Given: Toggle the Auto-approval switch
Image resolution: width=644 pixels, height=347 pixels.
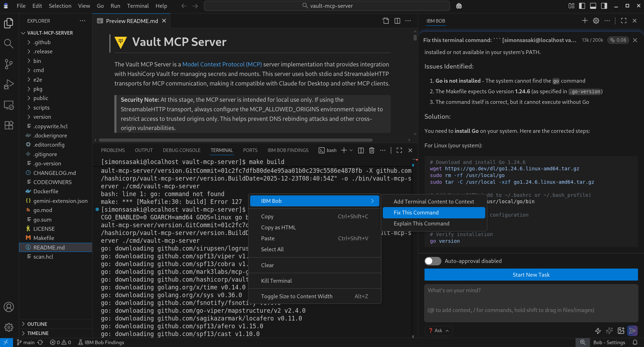Looking at the screenshot, I should (433, 261).
